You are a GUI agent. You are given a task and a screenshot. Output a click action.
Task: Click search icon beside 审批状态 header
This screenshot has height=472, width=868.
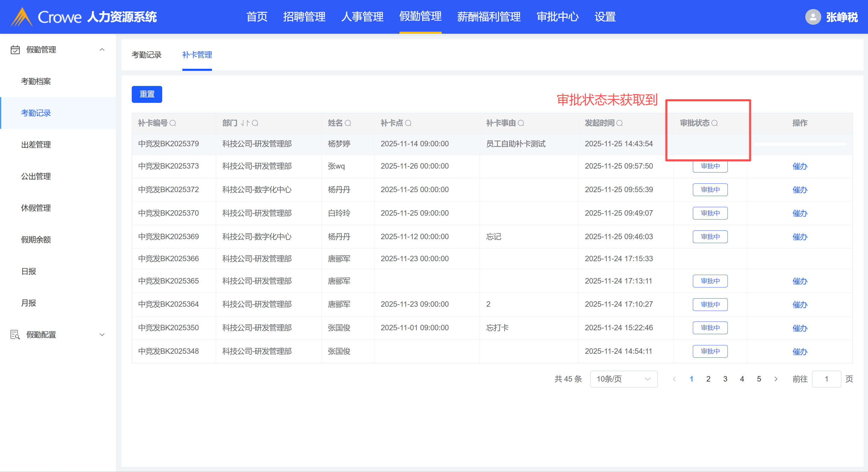coord(714,123)
